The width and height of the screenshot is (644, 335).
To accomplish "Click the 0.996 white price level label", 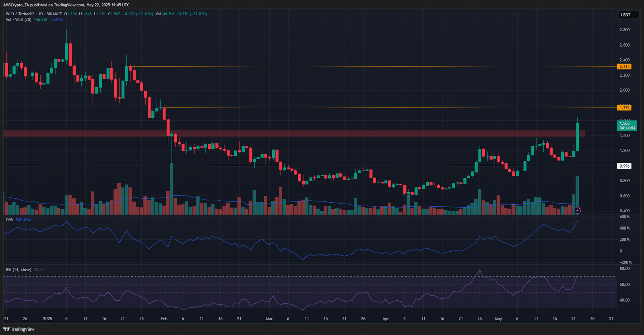I will point(624,166).
